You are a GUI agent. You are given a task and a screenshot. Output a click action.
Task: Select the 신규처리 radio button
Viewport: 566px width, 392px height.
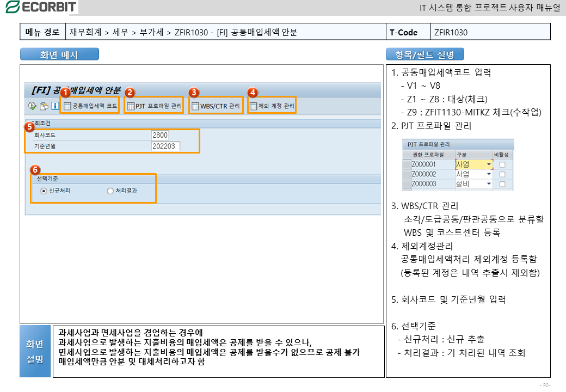tap(44, 191)
